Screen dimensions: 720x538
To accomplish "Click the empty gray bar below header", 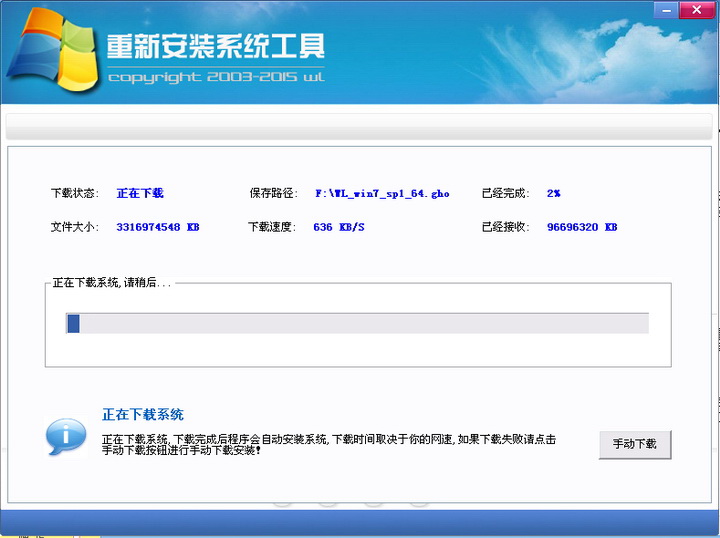I will click(360, 127).
